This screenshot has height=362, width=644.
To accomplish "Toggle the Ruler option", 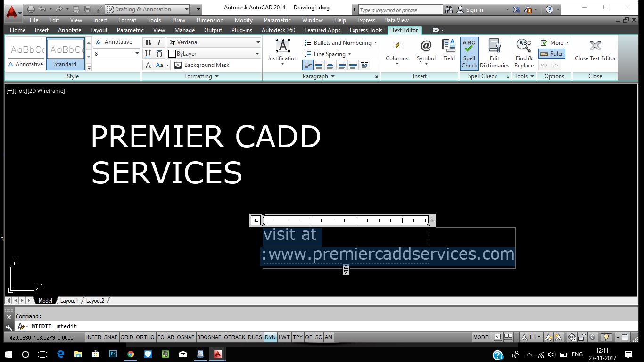I will click(552, 54).
